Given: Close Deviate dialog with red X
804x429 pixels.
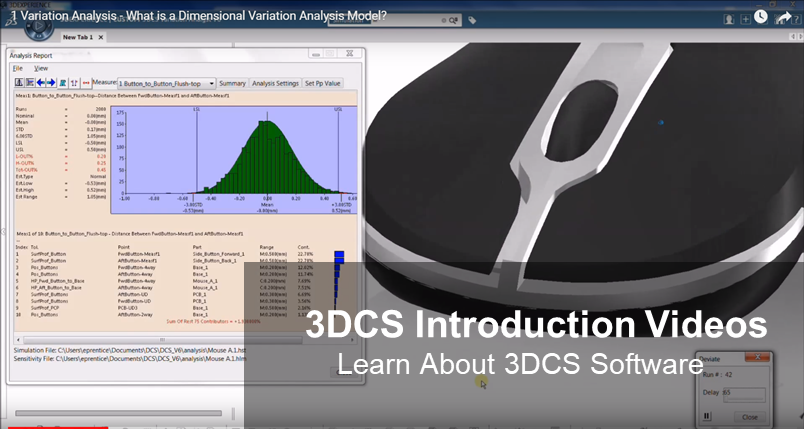Looking at the screenshot, I should coord(758,357).
